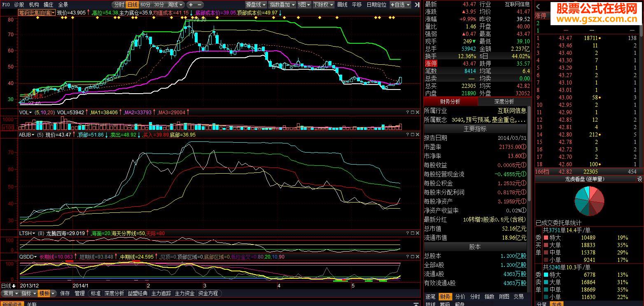Switch chart period to 60分
644x306 pixels.
click(145, 5)
